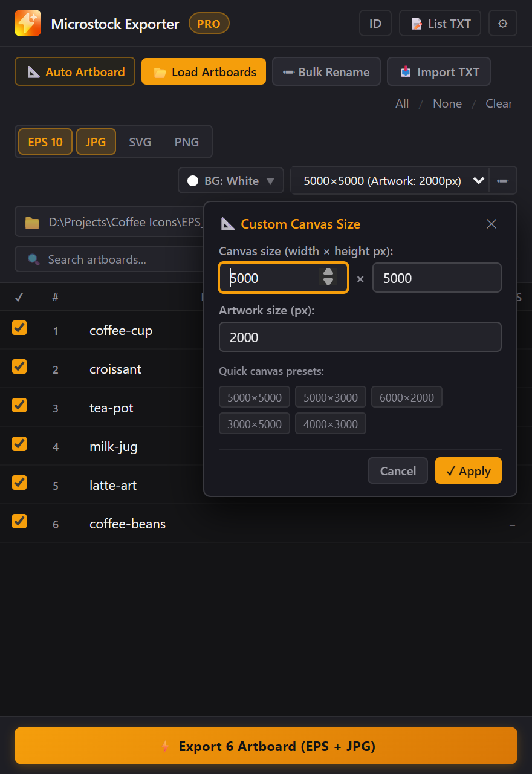The height and width of the screenshot is (774, 532).
Task: Uncheck the coffee-beans artboard checkbox
Action: 19,521
